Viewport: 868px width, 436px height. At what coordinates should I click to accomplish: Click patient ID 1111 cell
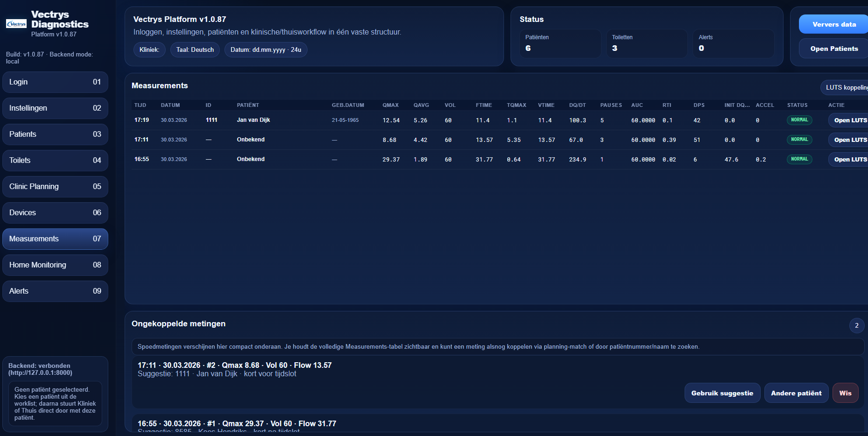(211, 120)
